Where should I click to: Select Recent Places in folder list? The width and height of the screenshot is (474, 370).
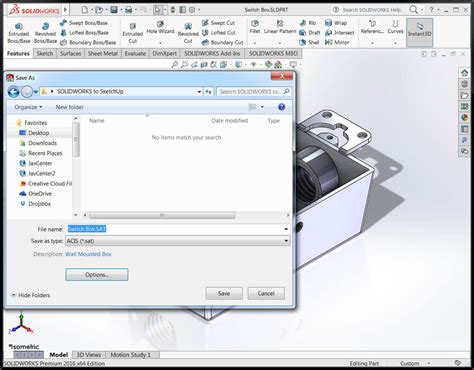45,153
